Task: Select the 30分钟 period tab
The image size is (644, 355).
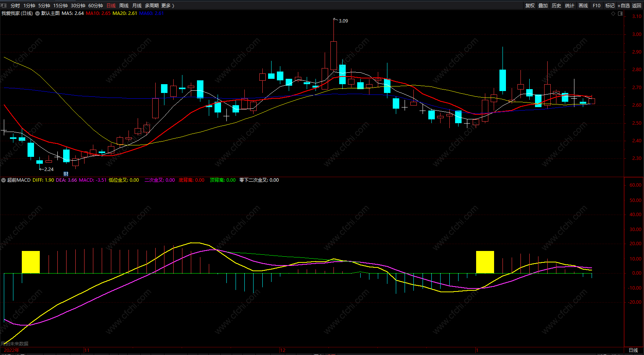Action: [78, 5]
